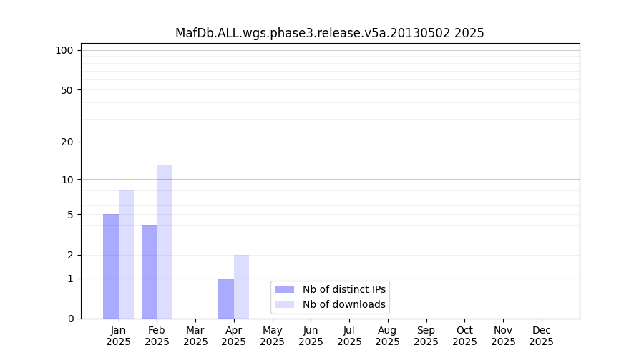
Task: Click the April distinct IPs bar
Action: point(226,299)
